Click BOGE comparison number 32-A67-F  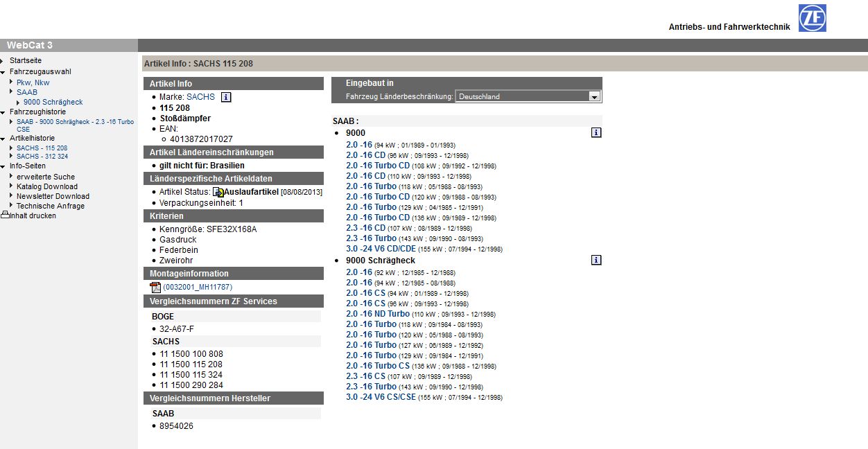[177, 329]
